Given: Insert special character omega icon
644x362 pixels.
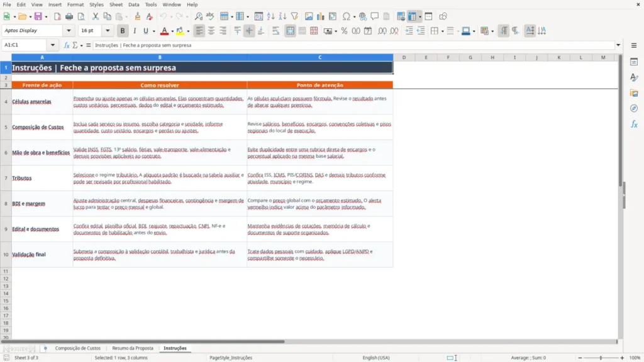Looking at the screenshot, I should pos(347,16).
